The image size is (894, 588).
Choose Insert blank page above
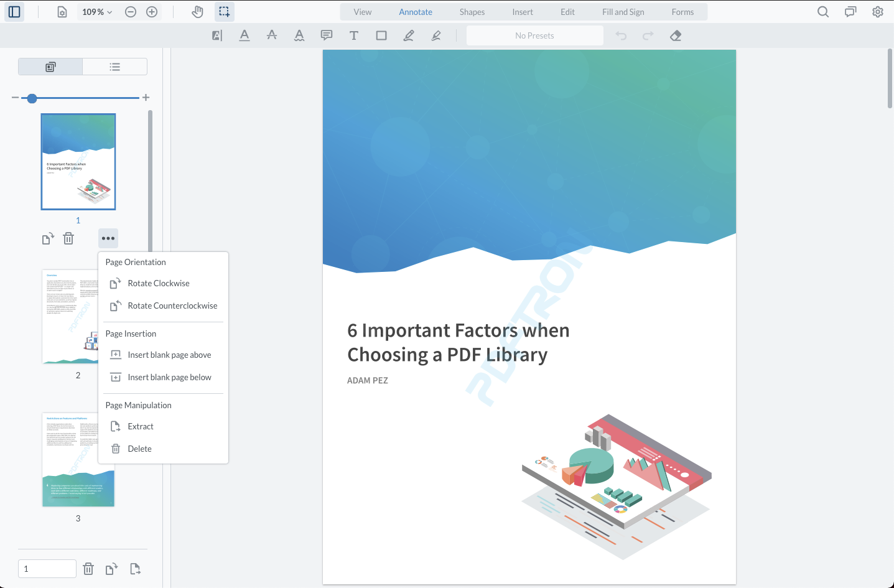click(164, 355)
